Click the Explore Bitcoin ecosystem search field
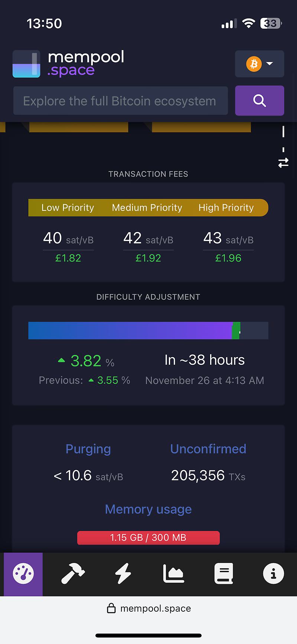297x644 pixels. [x=120, y=101]
